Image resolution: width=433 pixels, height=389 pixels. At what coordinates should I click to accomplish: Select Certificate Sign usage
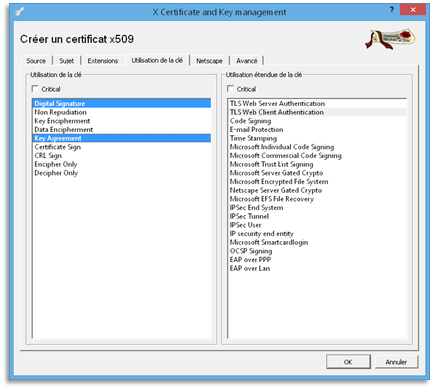[x=122, y=147]
